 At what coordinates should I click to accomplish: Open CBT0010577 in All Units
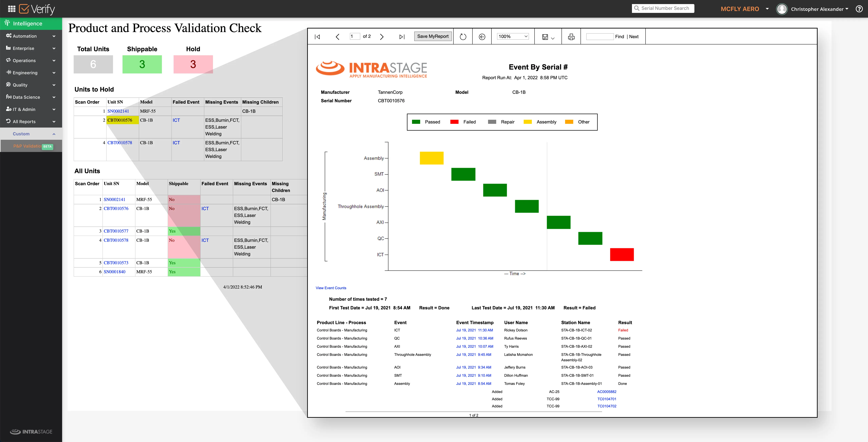[116, 231]
